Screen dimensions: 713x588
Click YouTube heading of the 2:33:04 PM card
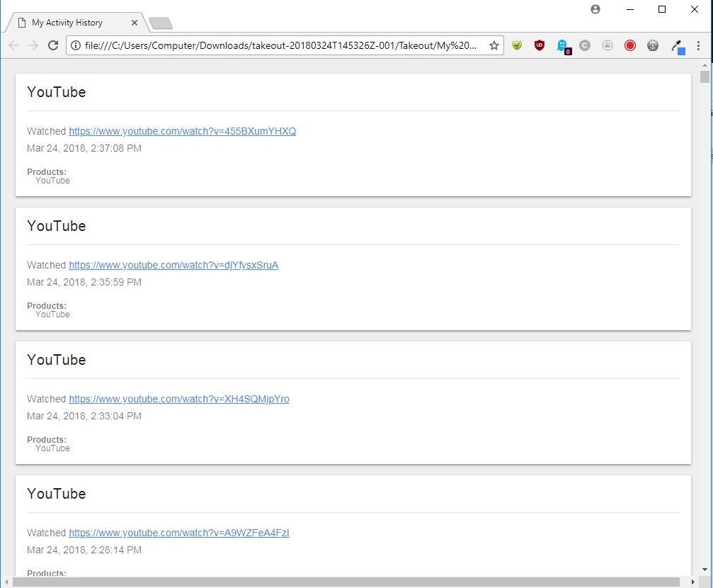[x=57, y=360]
